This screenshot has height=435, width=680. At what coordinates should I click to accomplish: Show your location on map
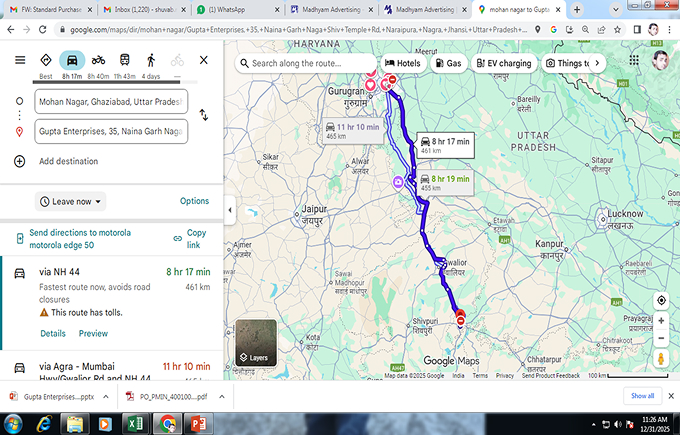[661, 300]
